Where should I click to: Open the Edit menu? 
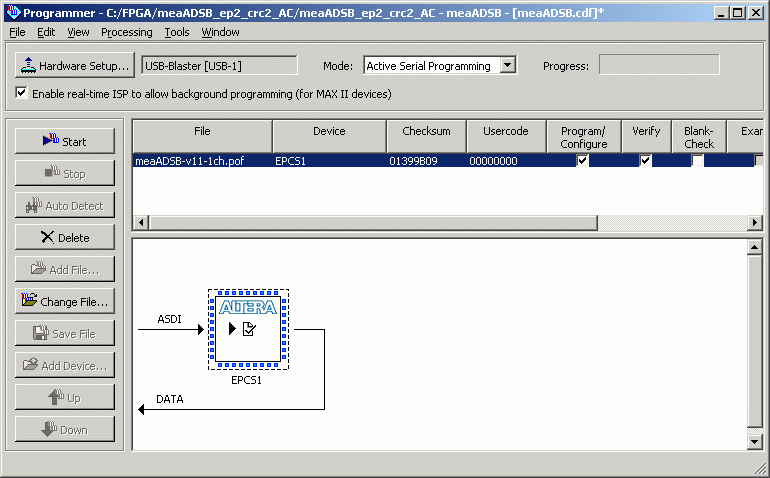point(46,32)
